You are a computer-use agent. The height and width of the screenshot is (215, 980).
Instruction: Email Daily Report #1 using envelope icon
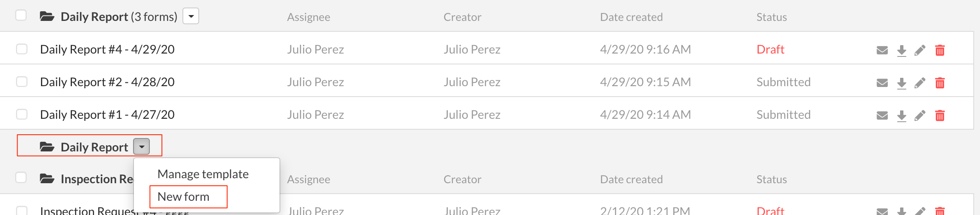tap(882, 115)
